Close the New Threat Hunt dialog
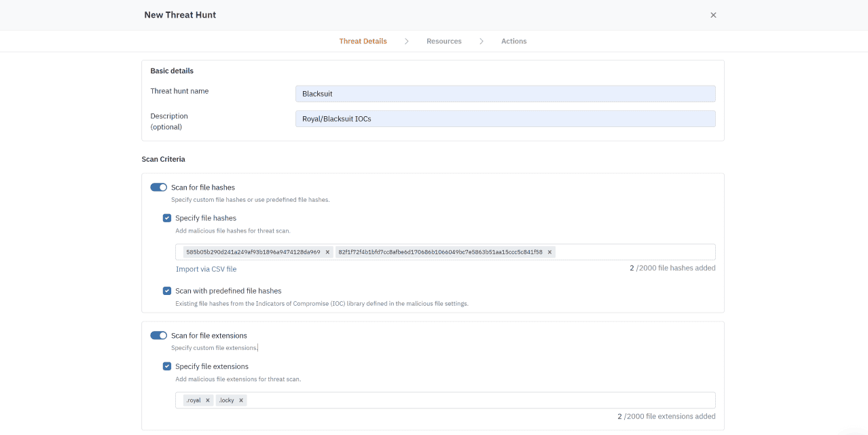This screenshot has width=868, height=435. point(713,15)
